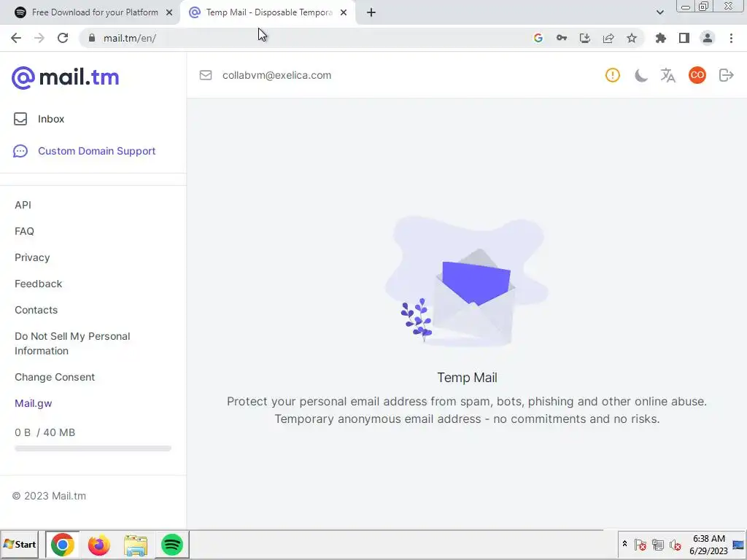747x560 pixels.
Task: Toggle the Chrome side panel
Action: click(x=684, y=38)
